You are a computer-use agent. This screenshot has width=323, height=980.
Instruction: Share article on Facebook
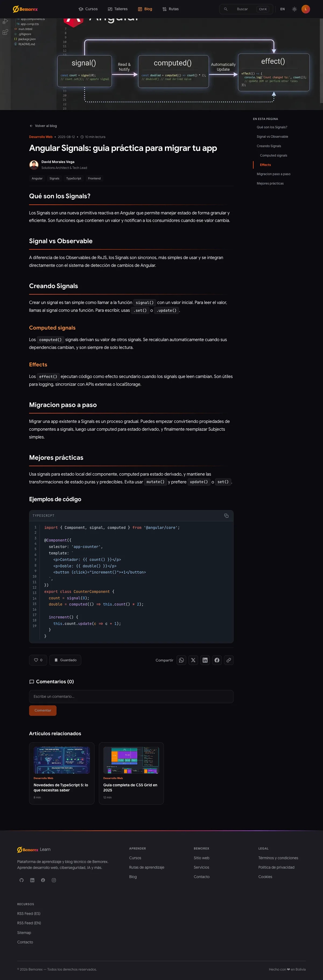tap(217, 660)
